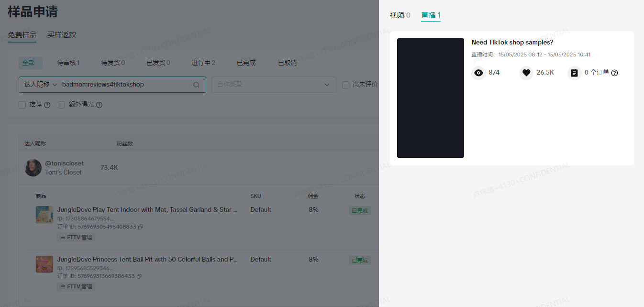Click the eye icon showing 874 viewers
The width and height of the screenshot is (644, 307).
tap(478, 73)
